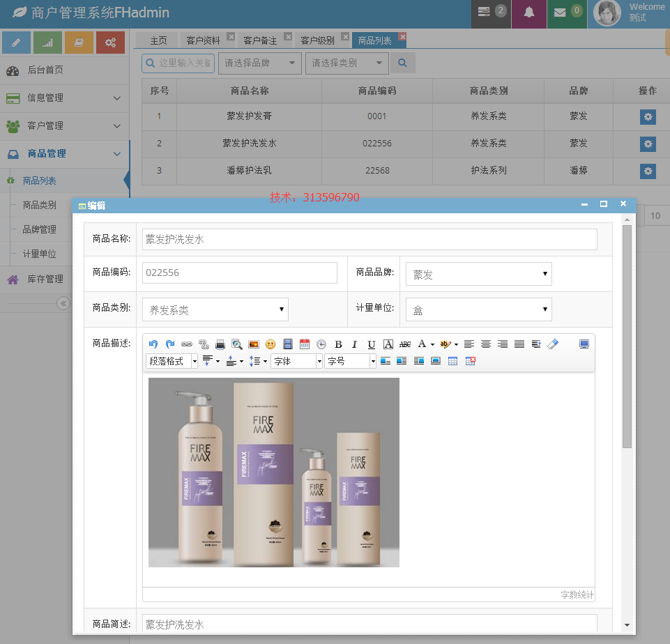Screen dimensions: 670x644
Task: Set image centered layout icon
Action: click(436, 361)
